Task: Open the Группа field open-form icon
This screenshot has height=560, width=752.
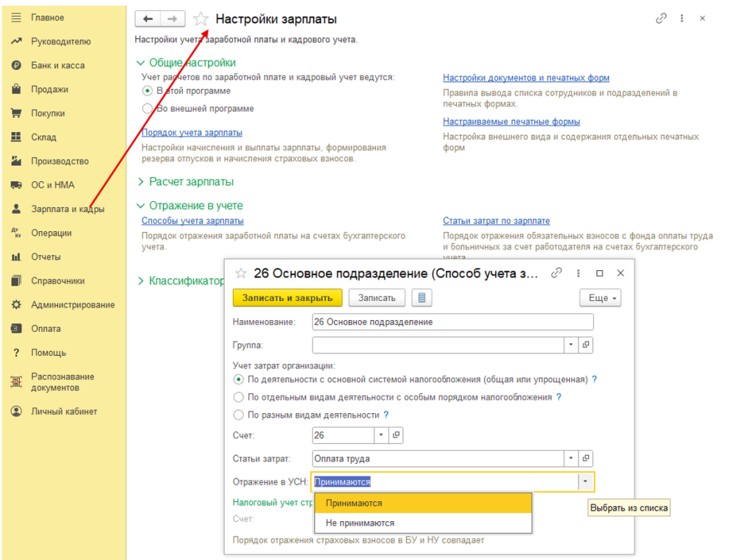Action: pyautogui.click(x=585, y=345)
